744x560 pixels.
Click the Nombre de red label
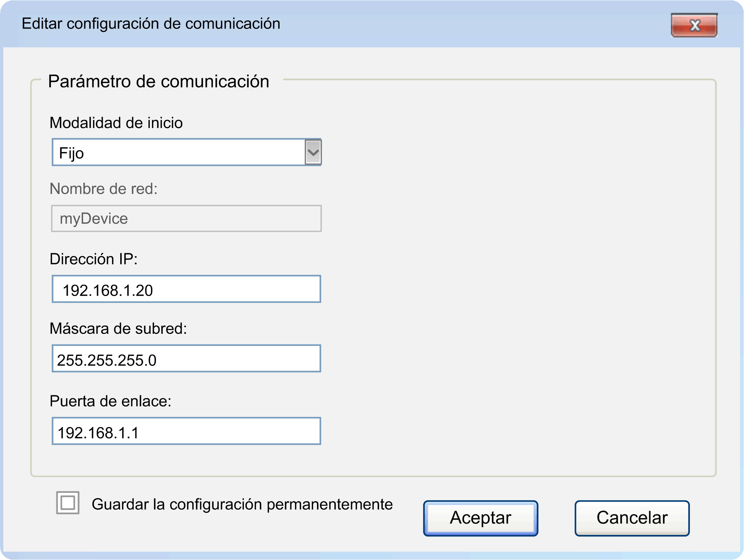point(103,189)
